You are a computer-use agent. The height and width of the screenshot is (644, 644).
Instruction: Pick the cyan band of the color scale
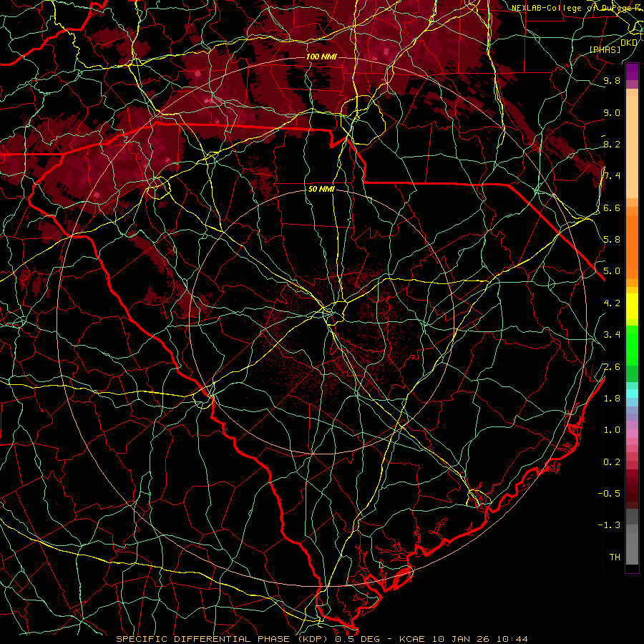point(632,394)
